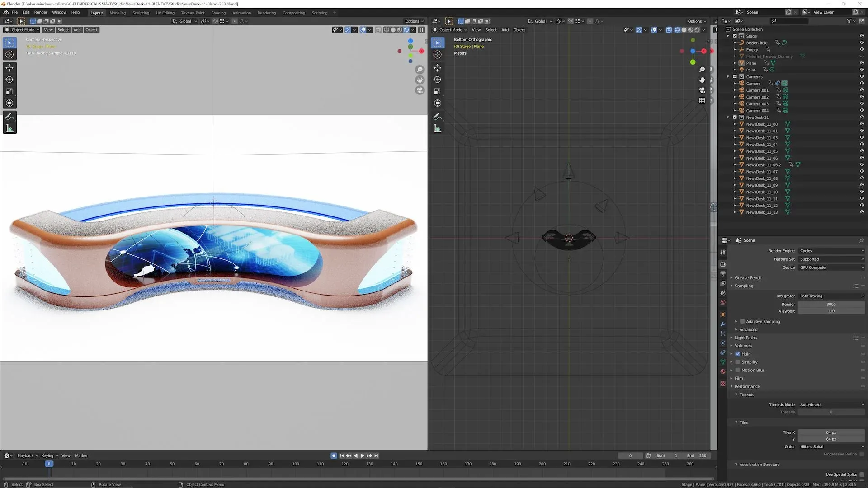Open tile Order Hilbert Spiral dropdown
The width and height of the screenshot is (868, 488).
click(x=831, y=446)
